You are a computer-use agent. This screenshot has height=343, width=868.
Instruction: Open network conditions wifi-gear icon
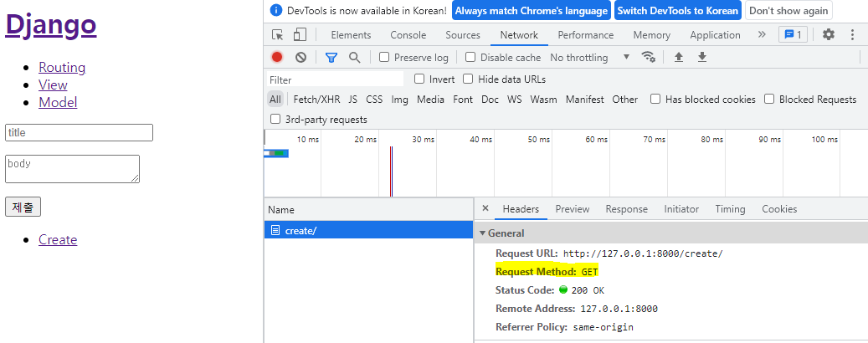pyautogui.click(x=648, y=57)
